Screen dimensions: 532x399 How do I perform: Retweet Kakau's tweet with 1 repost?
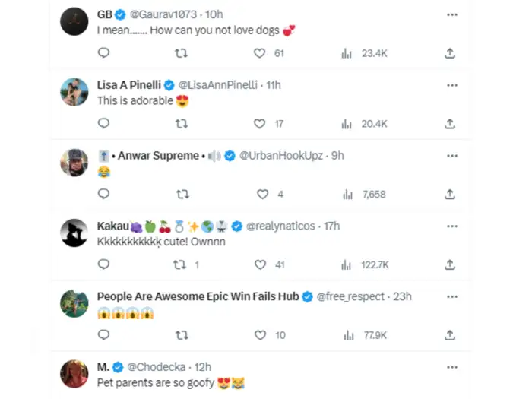(182, 264)
